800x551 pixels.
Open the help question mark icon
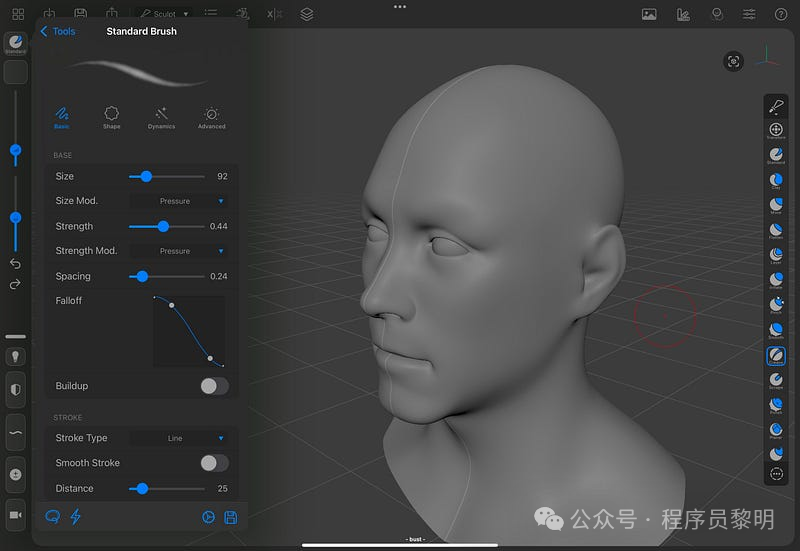tap(781, 14)
